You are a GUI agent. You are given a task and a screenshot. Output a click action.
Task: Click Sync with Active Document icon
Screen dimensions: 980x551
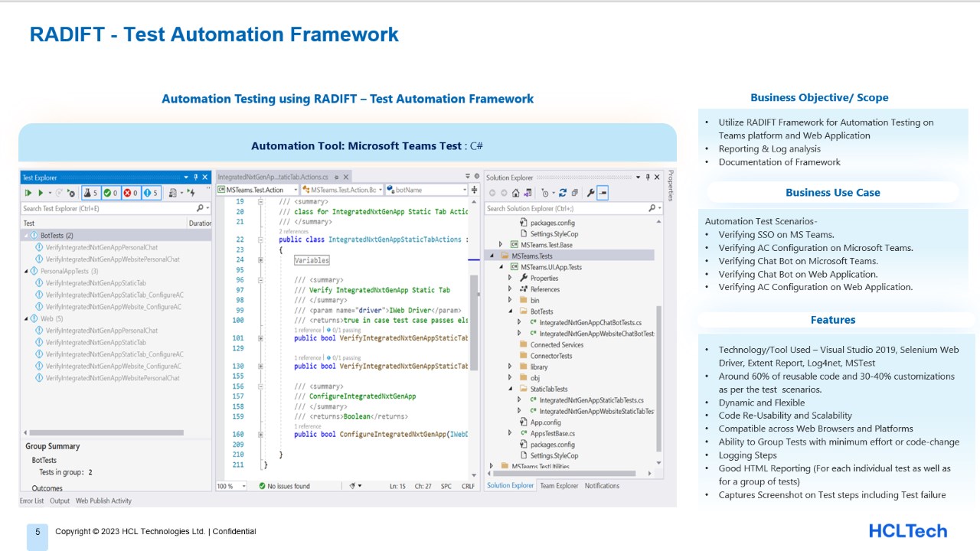563,193
